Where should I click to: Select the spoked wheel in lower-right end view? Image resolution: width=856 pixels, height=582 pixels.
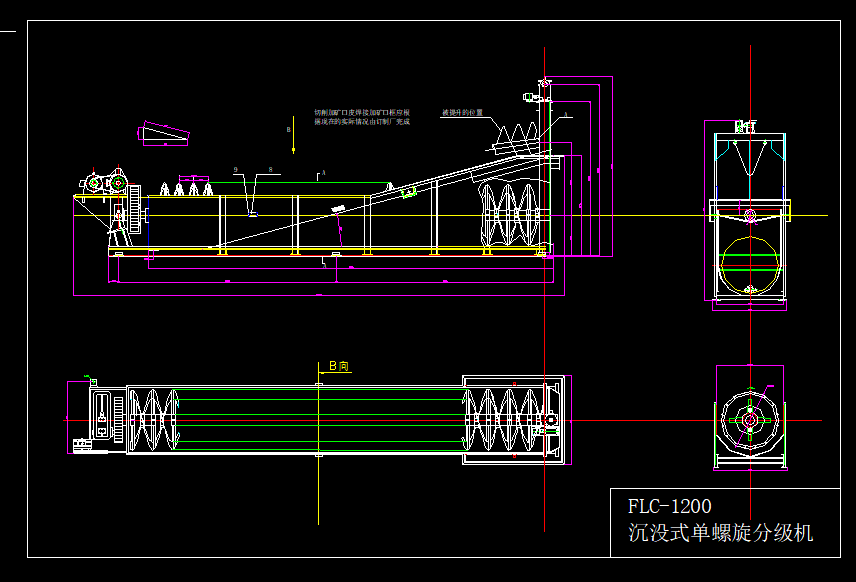pyautogui.click(x=750, y=420)
